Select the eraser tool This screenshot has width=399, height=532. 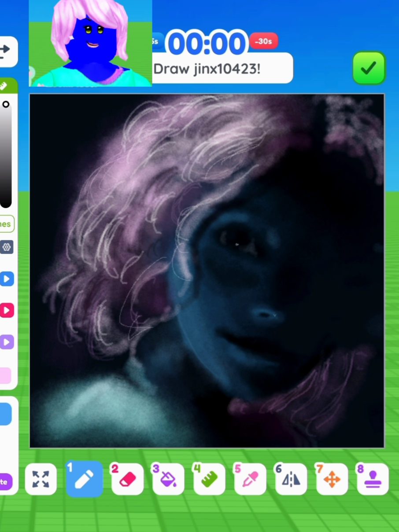127,479
